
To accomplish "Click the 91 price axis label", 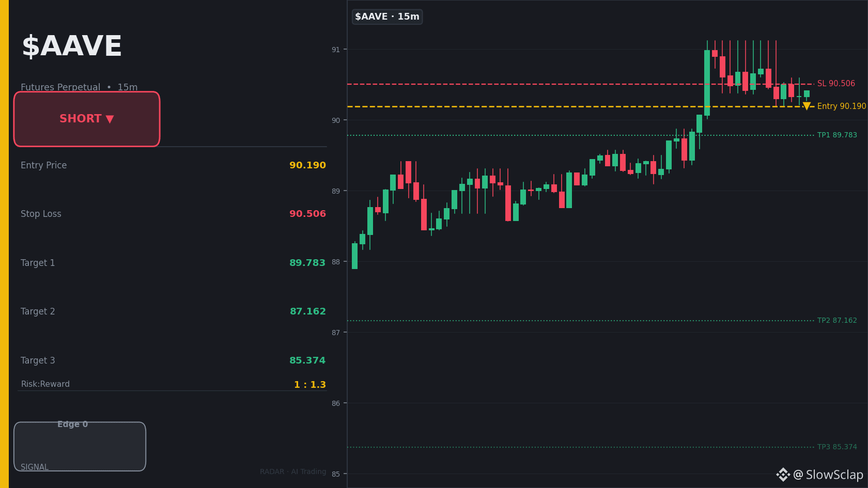I will coord(336,50).
